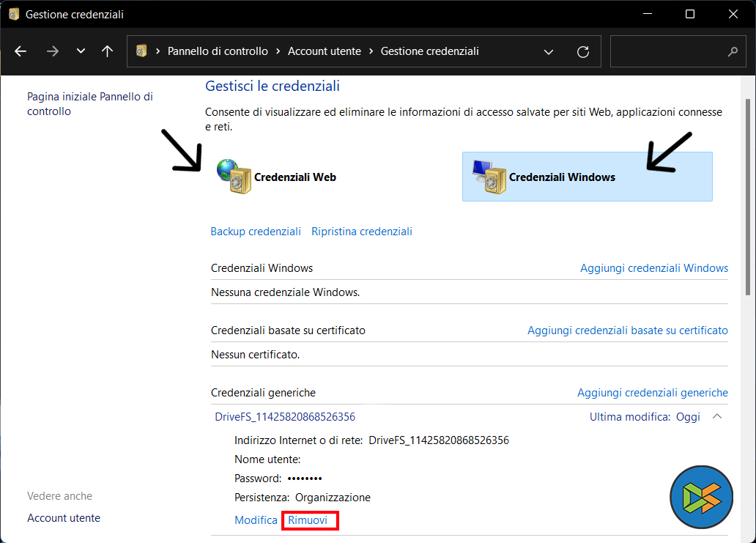Open recent locations dropdown arrow
Screen dimensions: 756x543
point(81,51)
